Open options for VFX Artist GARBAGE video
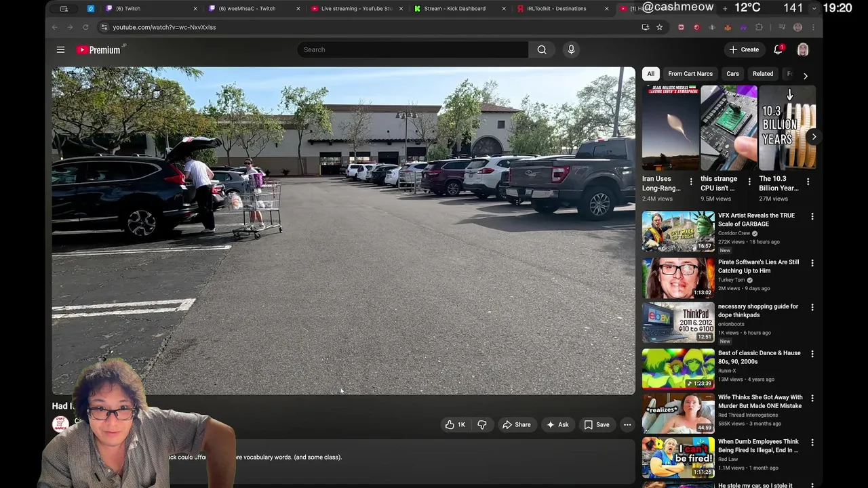The width and height of the screenshot is (868, 488). (x=812, y=216)
